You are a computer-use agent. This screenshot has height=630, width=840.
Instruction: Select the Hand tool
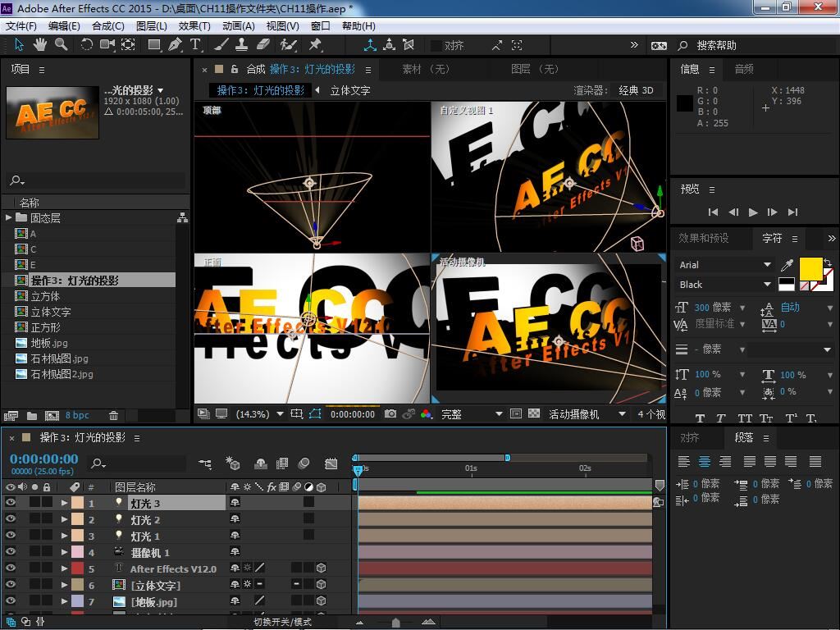(39, 45)
